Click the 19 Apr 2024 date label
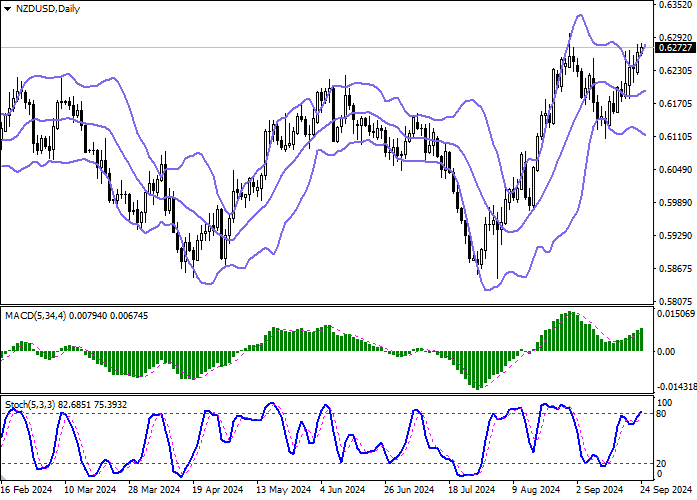Image resolution: width=697 pixels, height=500 pixels. (218, 490)
